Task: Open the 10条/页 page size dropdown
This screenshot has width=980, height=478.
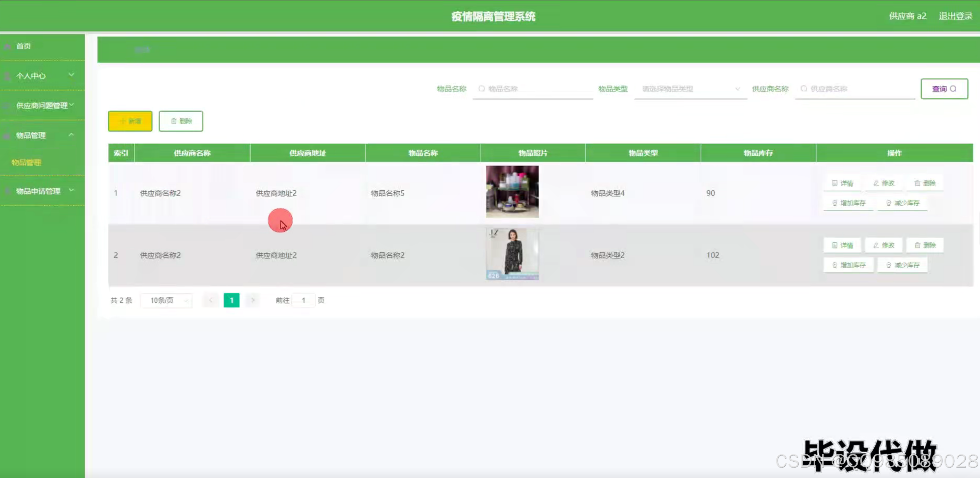Action: (x=166, y=300)
